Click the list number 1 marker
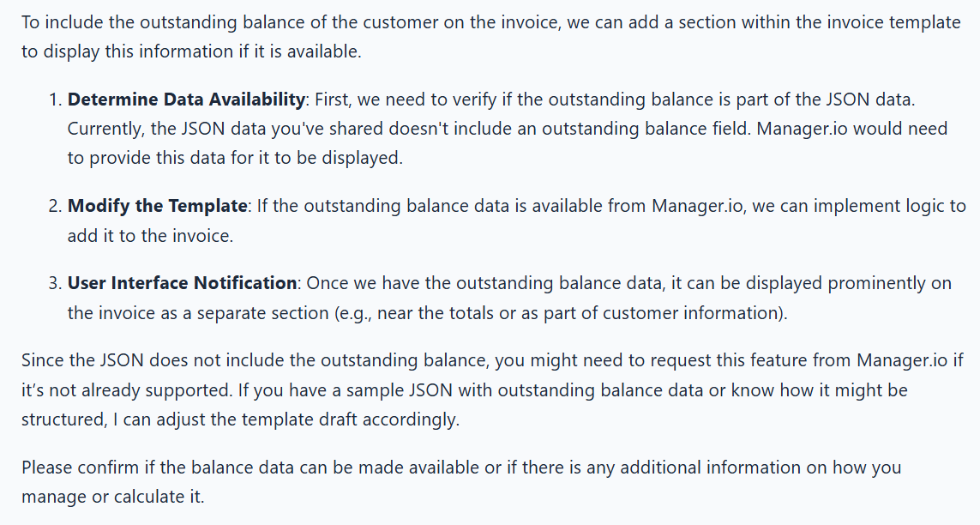 [x=54, y=100]
